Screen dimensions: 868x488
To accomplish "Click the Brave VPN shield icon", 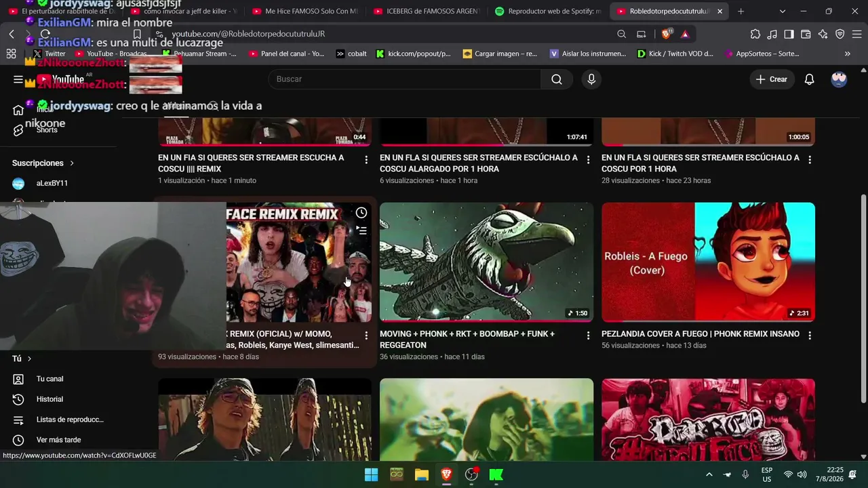I will [x=840, y=34].
